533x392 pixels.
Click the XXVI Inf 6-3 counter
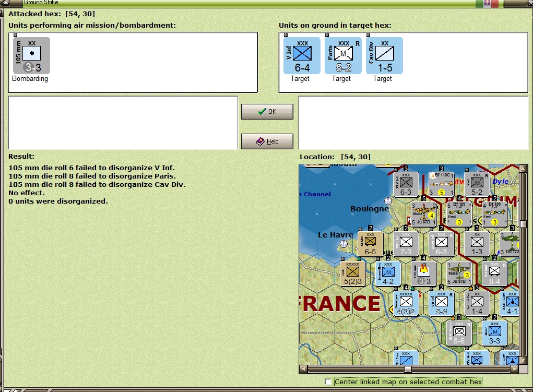point(442,244)
